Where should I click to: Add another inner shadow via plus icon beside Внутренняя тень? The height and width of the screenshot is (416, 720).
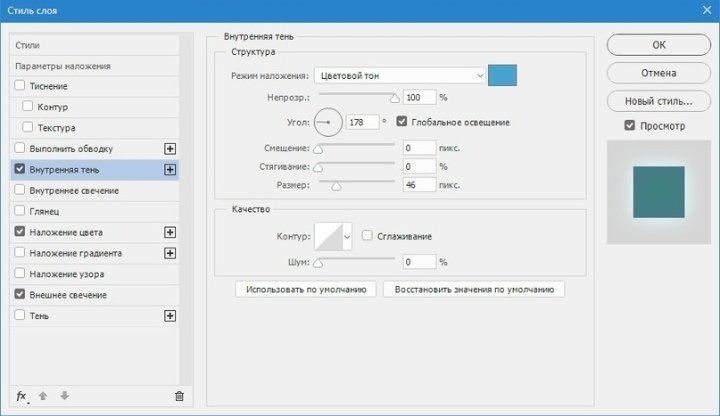(170, 170)
